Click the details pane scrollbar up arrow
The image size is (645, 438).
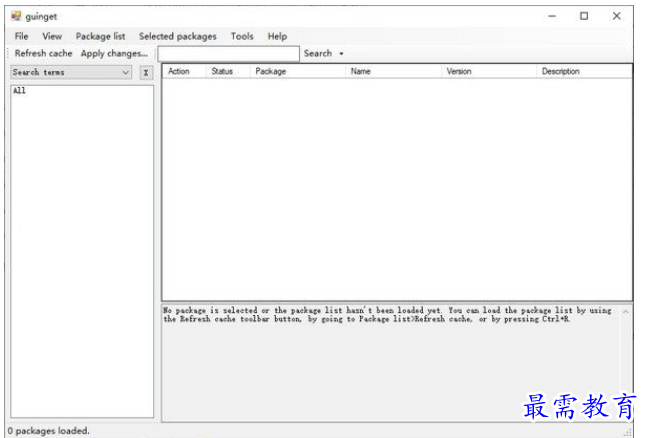[x=626, y=312]
